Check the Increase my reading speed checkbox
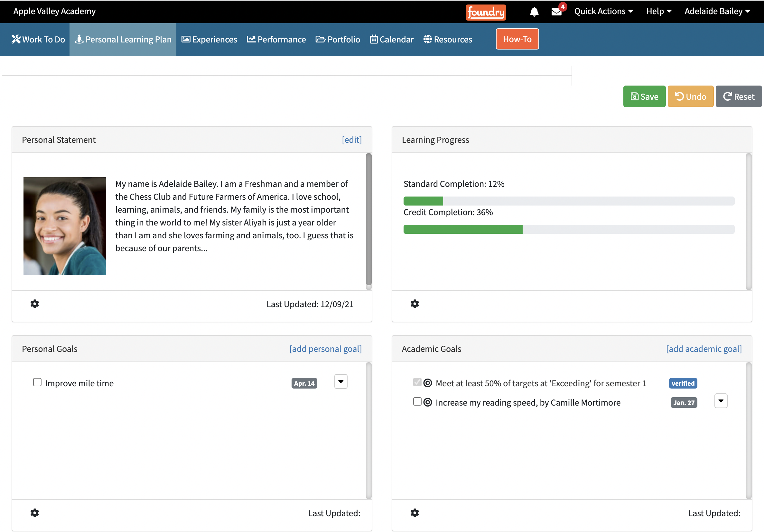The width and height of the screenshot is (764, 532). [417, 402]
